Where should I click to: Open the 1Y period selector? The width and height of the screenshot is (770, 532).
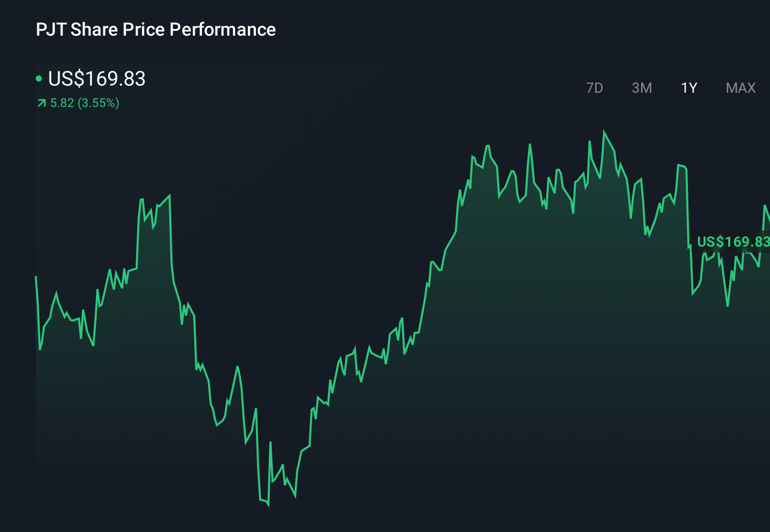pyautogui.click(x=688, y=88)
